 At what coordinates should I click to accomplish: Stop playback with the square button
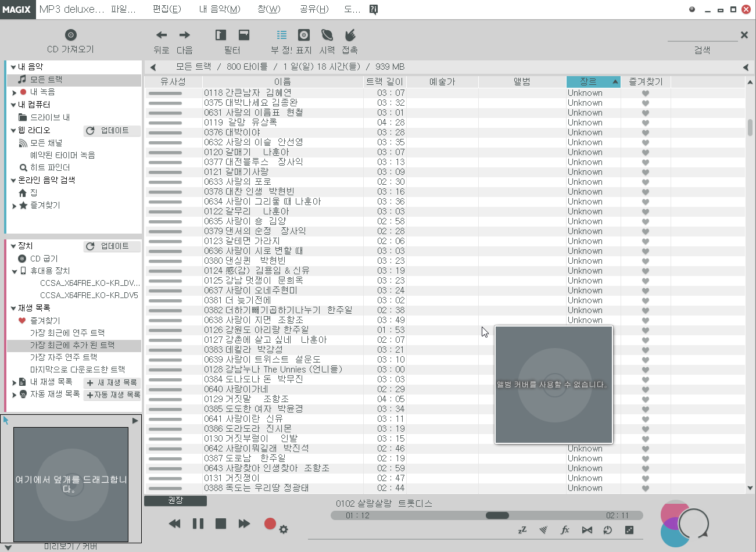pyautogui.click(x=221, y=524)
